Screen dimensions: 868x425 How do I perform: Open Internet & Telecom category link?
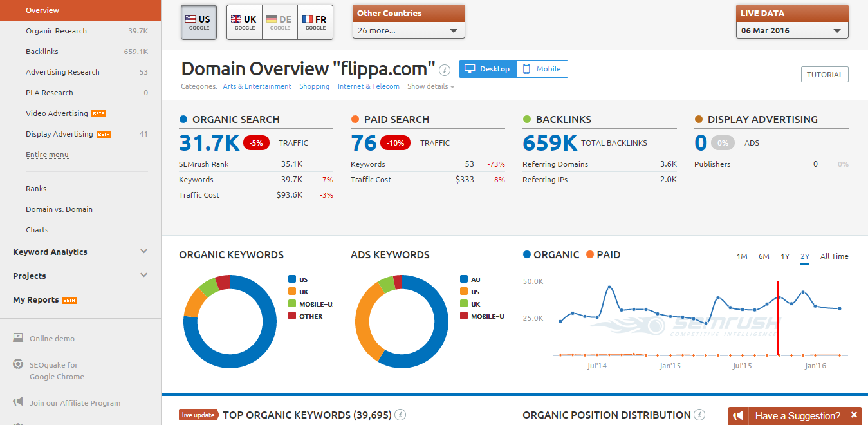click(x=369, y=86)
